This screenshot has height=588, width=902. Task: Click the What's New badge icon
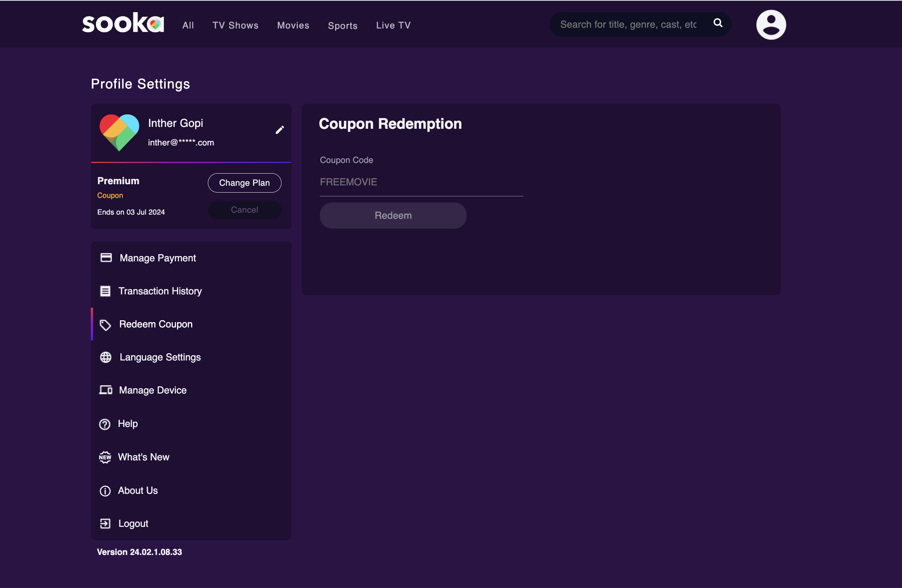[105, 457]
